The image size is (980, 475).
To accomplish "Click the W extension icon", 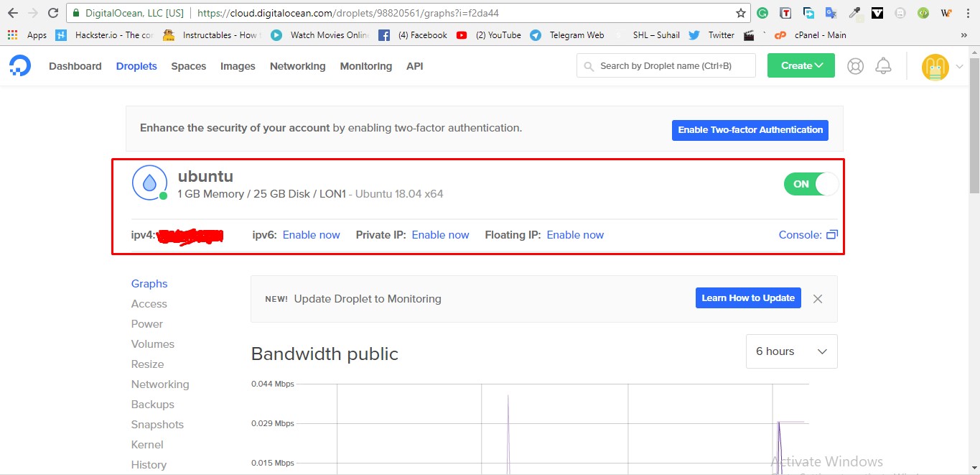I will [946, 13].
